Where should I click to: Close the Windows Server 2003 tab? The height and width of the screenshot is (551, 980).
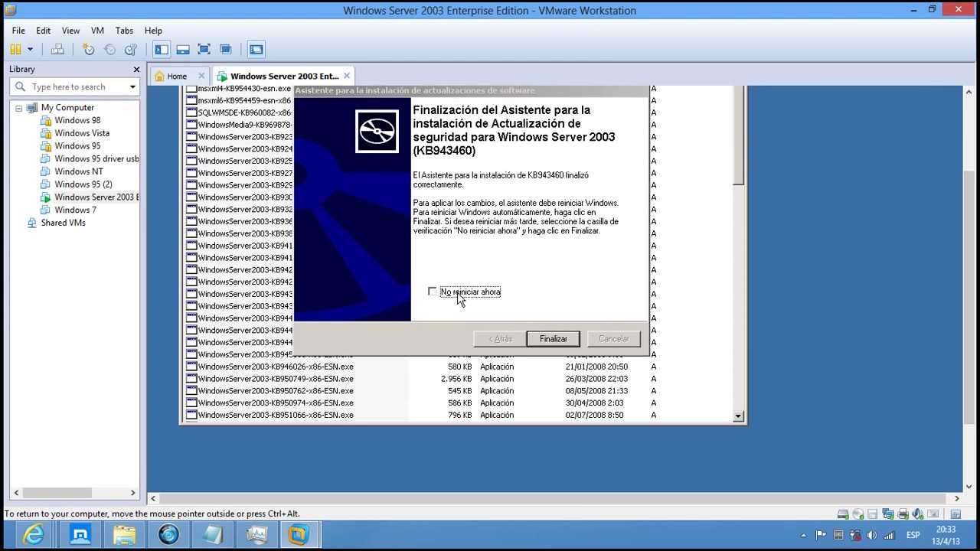click(347, 76)
